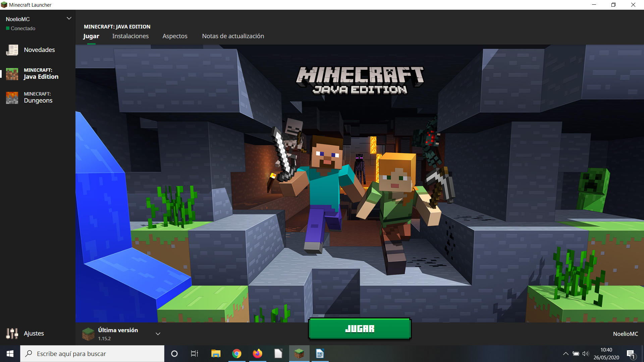Open Firefox from the taskbar
Viewport: 644px width, 362px height.
click(257, 354)
